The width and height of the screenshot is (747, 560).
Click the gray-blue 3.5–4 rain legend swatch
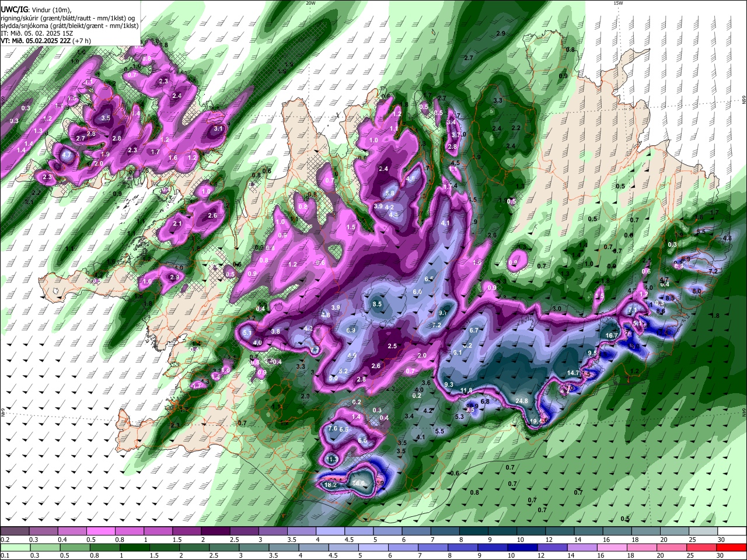(284, 547)
